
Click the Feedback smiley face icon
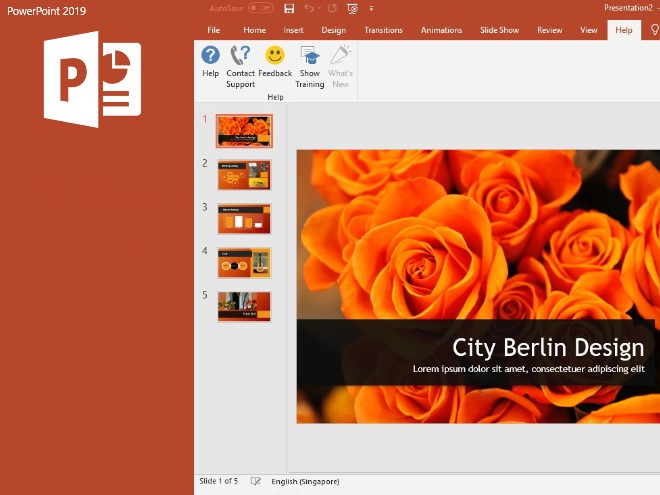click(x=275, y=56)
